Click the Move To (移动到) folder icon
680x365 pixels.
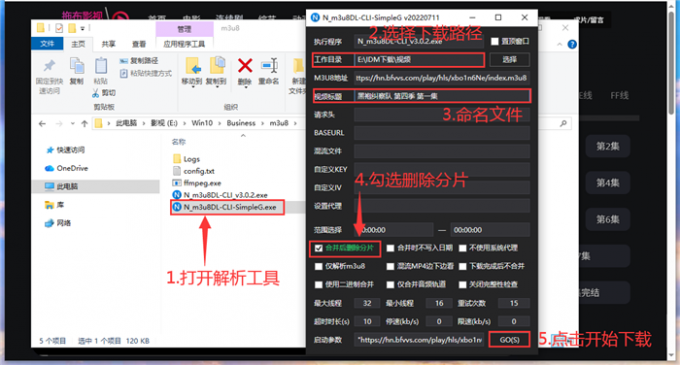coord(193,65)
